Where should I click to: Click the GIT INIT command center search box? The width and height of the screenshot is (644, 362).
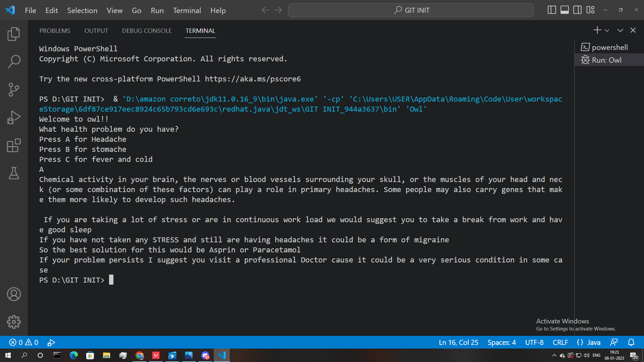click(x=411, y=10)
